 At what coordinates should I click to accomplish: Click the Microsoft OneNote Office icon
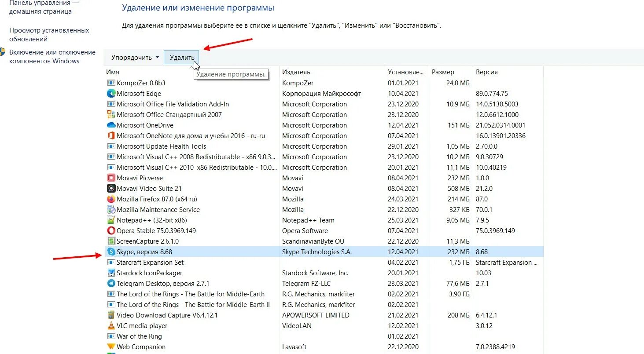point(111,135)
